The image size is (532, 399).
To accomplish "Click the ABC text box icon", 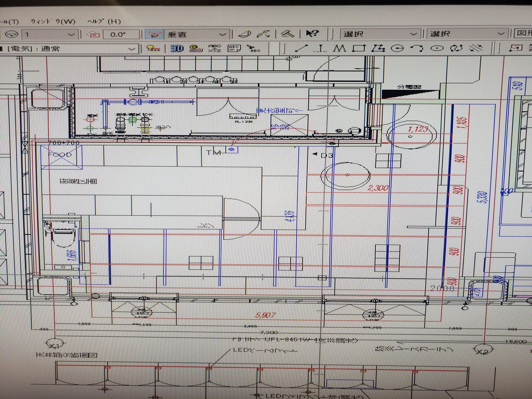I will (x=234, y=49).
